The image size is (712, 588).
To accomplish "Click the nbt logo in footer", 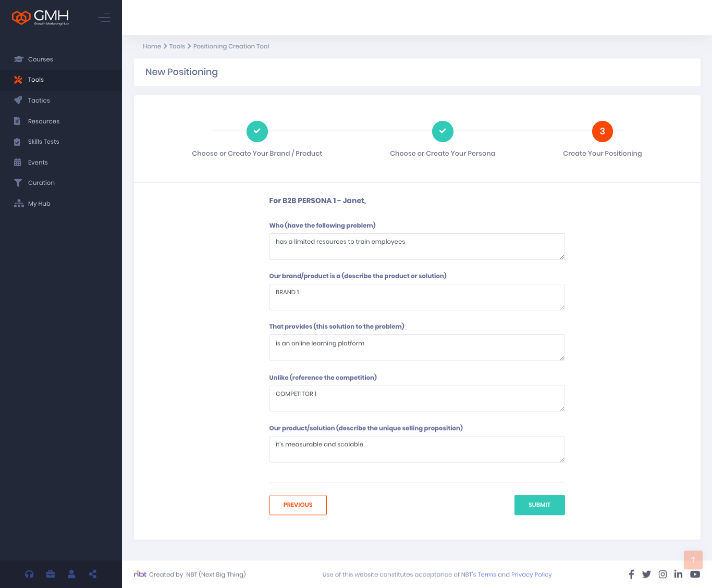I will pyautogui.click(x=140, y=574).
